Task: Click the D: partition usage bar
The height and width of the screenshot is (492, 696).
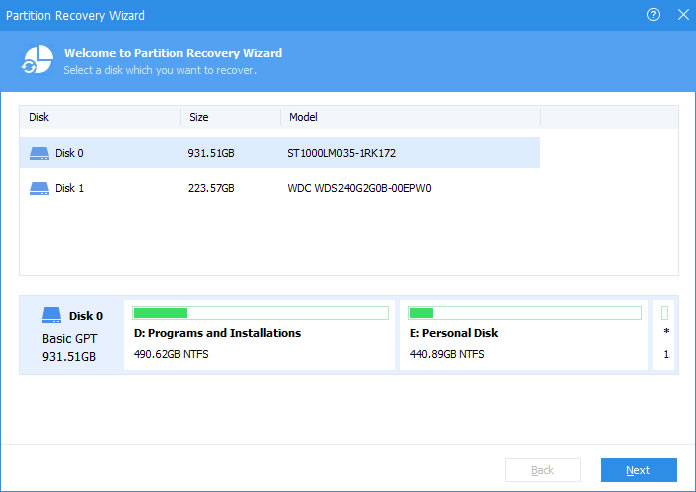Action: click(260, 313)
